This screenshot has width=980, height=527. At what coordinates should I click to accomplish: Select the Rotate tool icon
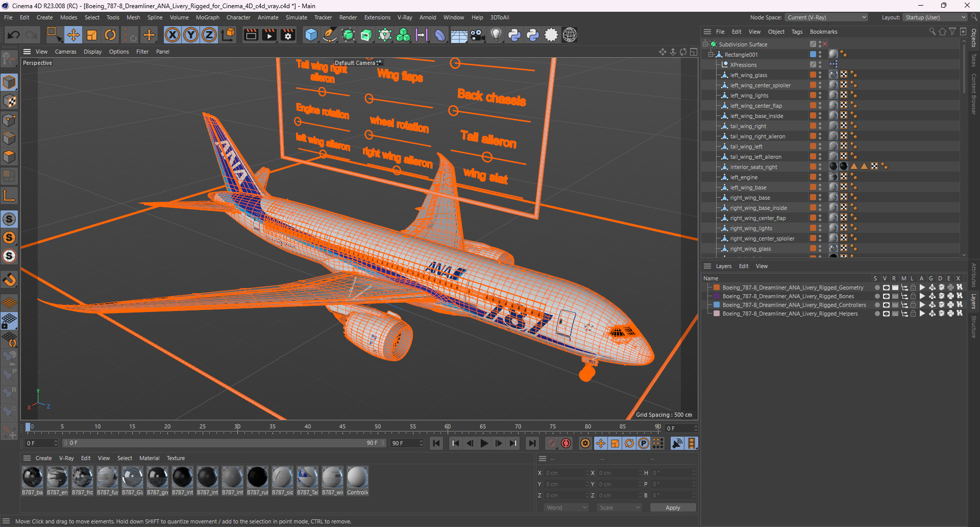click(x=110, y=35)
